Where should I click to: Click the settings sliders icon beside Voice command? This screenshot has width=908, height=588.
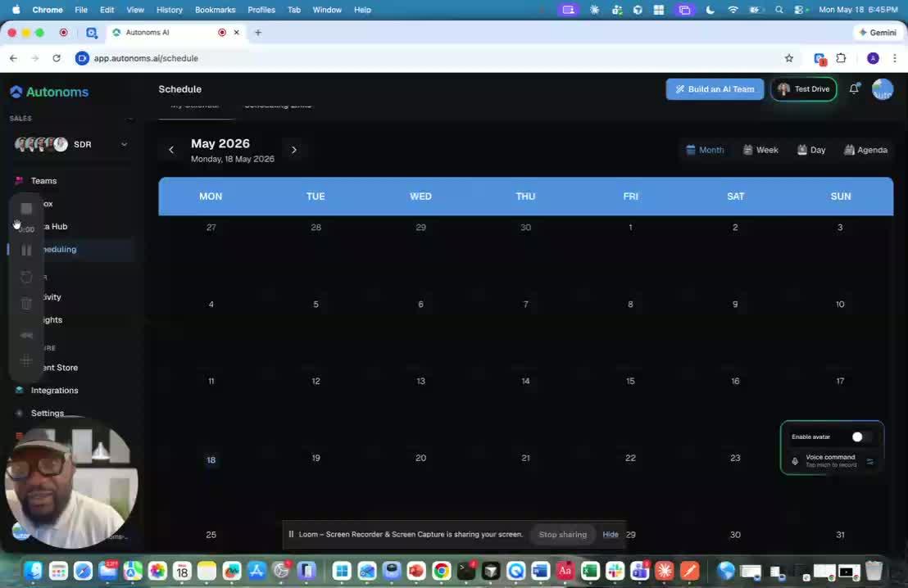pyautogui.click(x=869, y=461)
